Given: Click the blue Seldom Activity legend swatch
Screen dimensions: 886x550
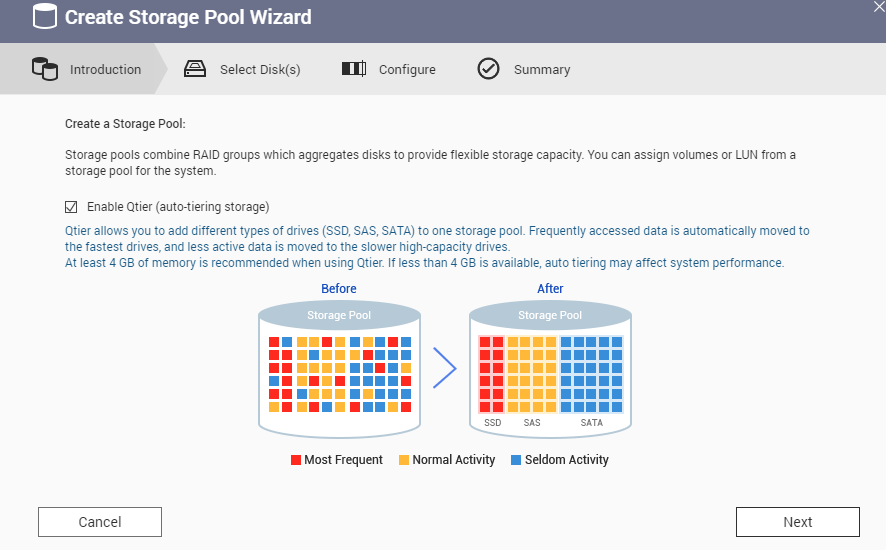Looking at the screenshot, I should [516, 460].
